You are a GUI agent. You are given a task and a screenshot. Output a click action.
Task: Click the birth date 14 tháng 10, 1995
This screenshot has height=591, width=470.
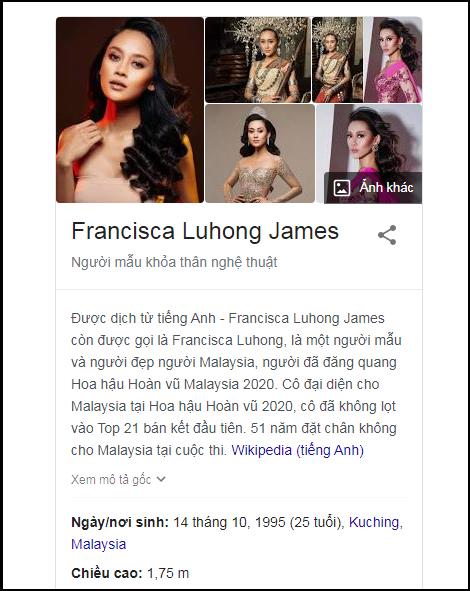(229, 522)
